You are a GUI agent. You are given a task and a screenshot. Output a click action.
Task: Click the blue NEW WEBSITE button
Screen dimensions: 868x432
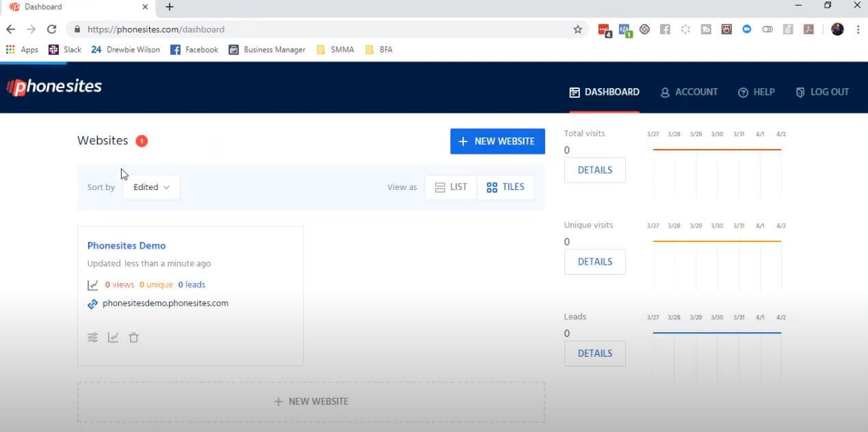(497, 141)
